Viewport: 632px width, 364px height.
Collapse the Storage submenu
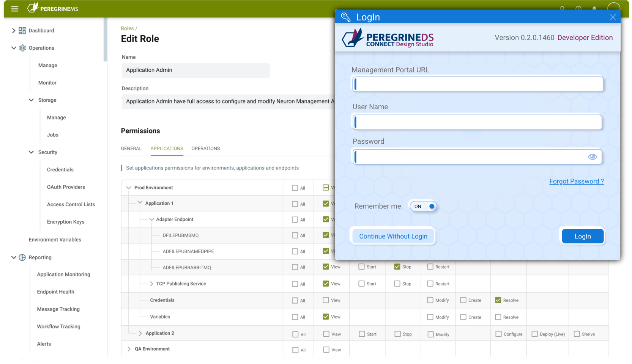point(31,100)
